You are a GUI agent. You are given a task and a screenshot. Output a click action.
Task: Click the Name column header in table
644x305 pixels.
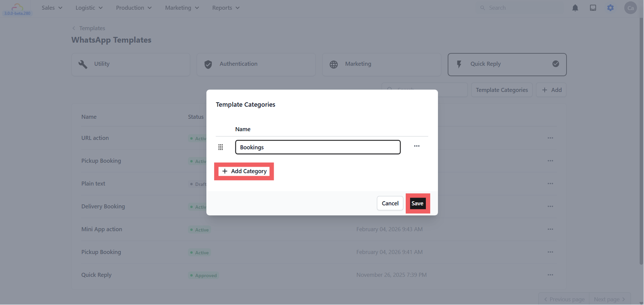click(x=89, y=117)
